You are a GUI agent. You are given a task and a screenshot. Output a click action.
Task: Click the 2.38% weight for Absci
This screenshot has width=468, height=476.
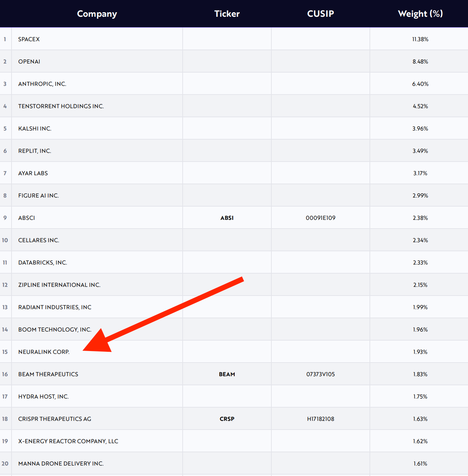pos(420,218)
